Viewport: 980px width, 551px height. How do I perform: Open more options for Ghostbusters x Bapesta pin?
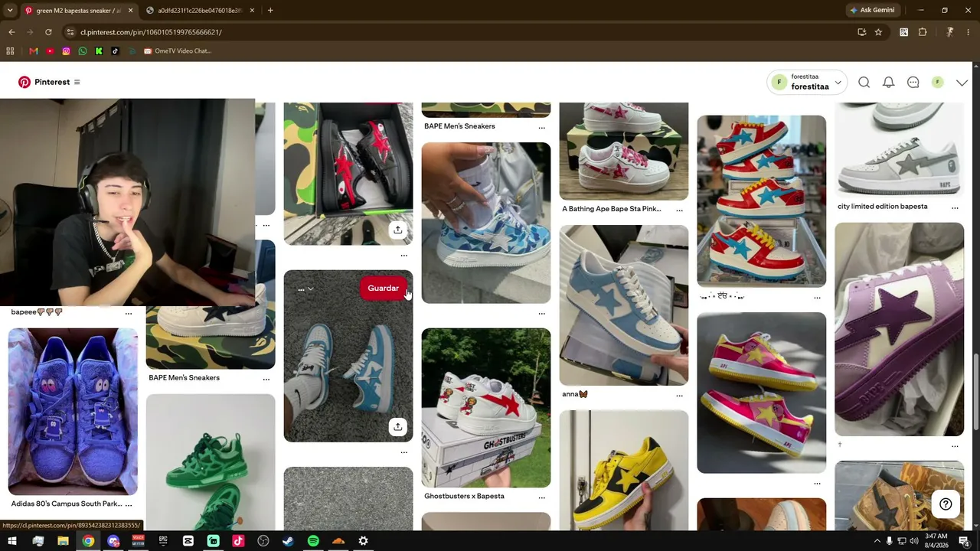[x=541, y=497]
